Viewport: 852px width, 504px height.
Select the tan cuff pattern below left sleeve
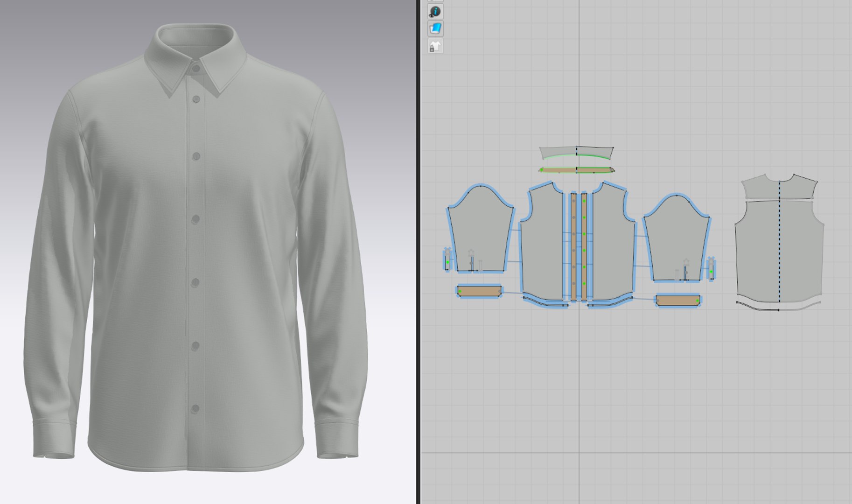pos(480,292)
